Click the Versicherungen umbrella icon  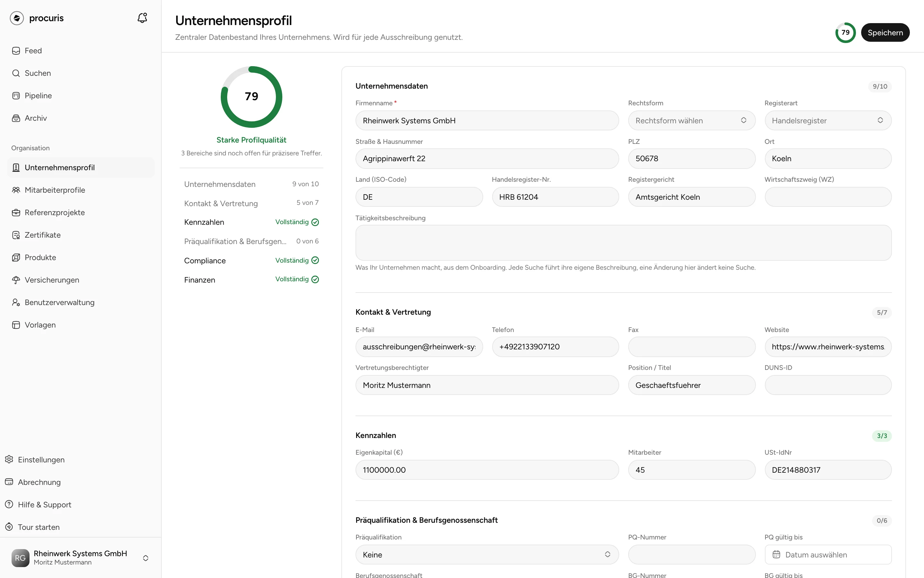(16, 280)
